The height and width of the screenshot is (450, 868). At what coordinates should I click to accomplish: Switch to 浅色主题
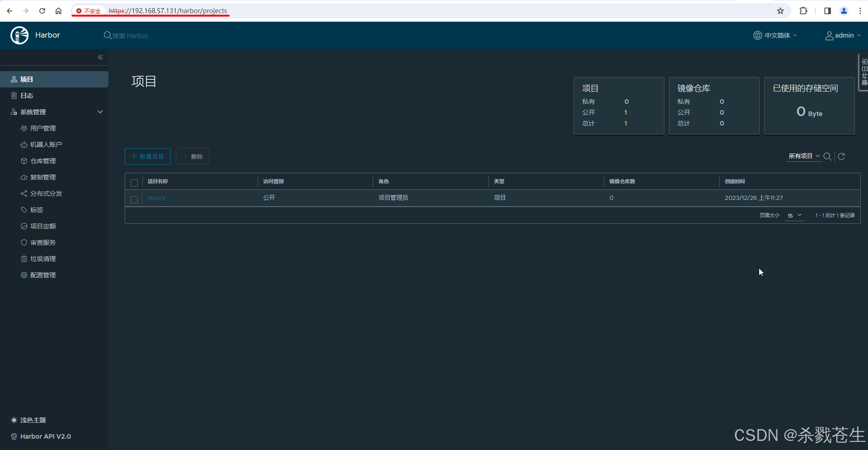(x=28, y=420)
